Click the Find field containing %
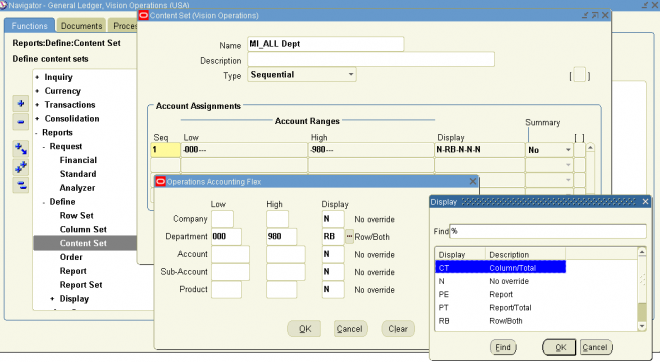660x362 pixels. pos(548,231)
